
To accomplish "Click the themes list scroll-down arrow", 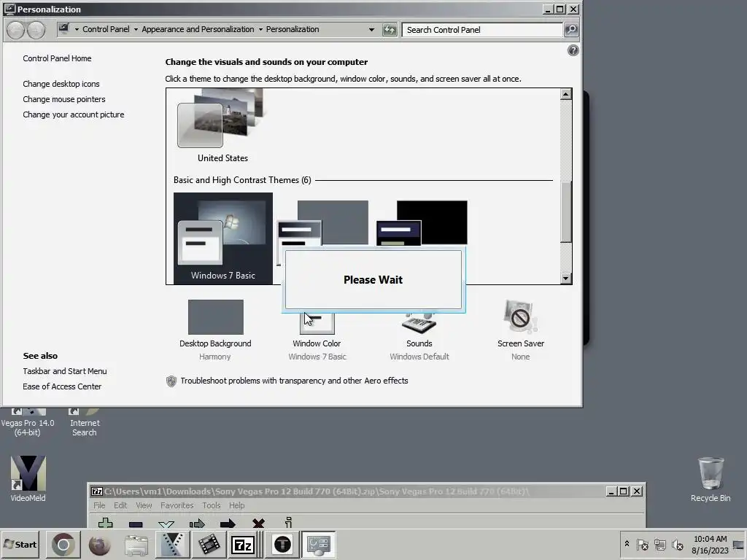I will 565,279.
